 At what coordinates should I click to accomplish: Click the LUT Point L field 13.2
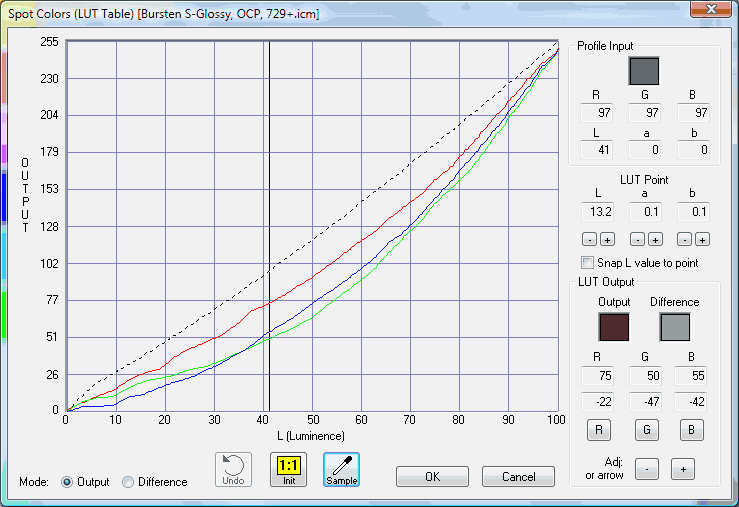click(x=598, y=212)
